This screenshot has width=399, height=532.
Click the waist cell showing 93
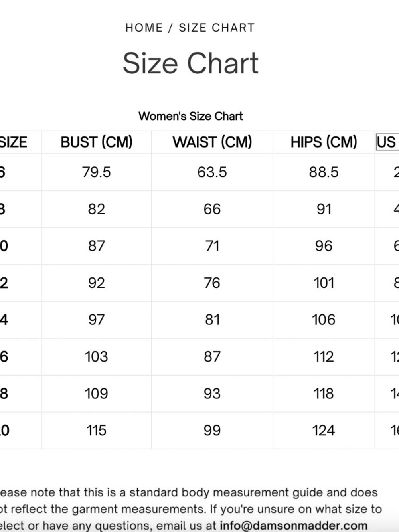tap(212, 394)
